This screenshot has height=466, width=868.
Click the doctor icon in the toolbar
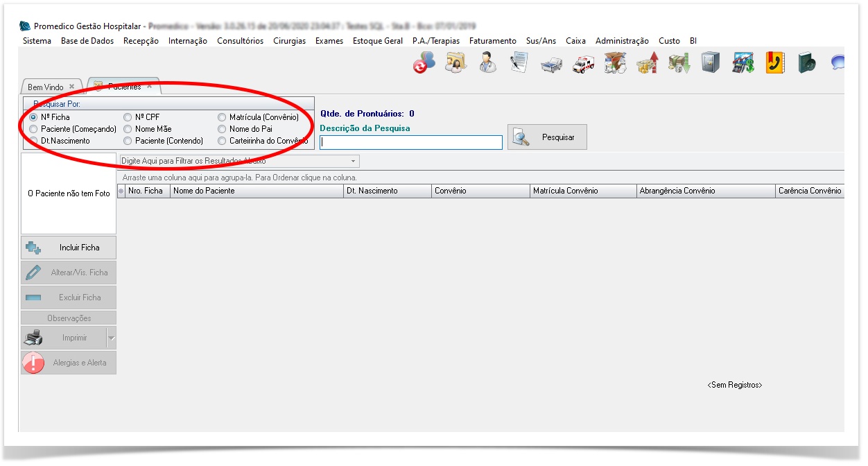pos(488,63)
